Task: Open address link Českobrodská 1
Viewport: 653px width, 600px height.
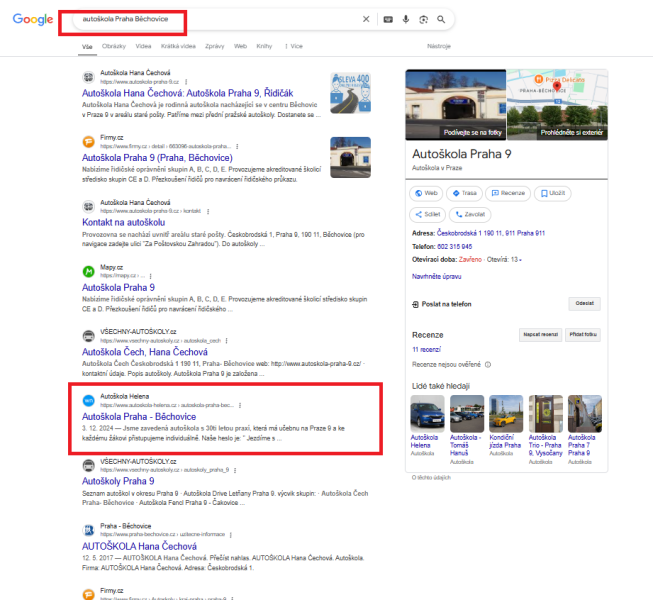Action: pos(491,233)
